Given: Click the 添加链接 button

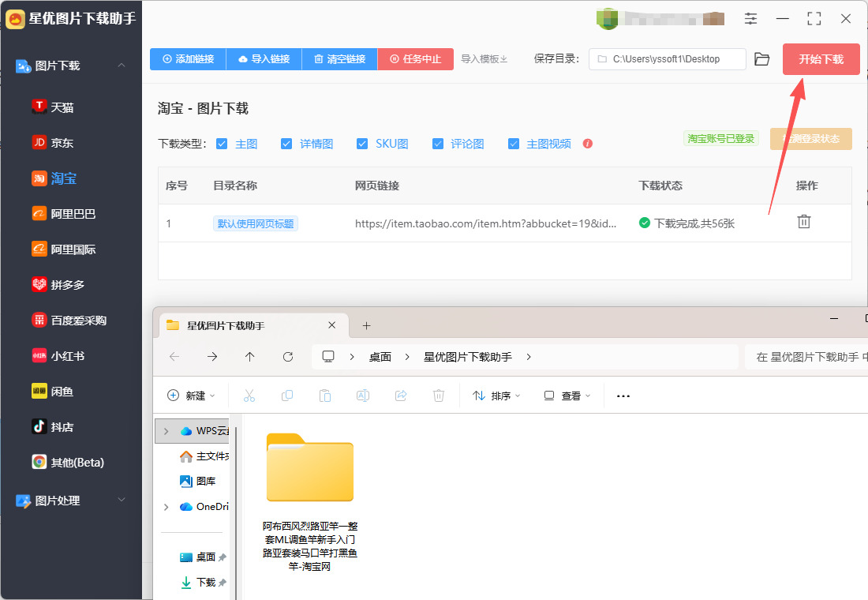Looking at the screenshot, I should coord(188,59).
